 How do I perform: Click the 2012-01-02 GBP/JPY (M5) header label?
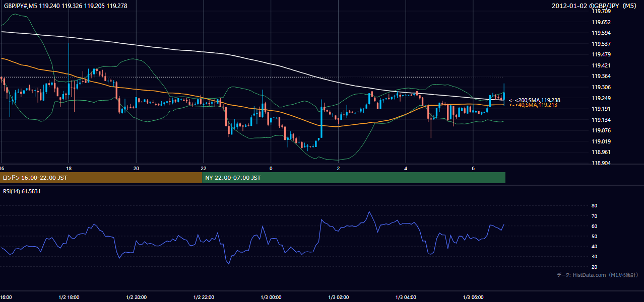[x=595, y=6]
